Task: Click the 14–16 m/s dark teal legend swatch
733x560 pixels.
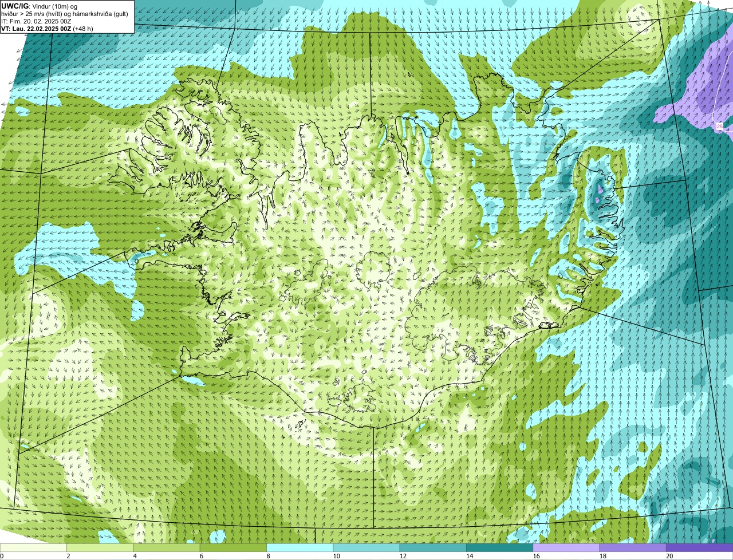Action: tap(499, 547)
